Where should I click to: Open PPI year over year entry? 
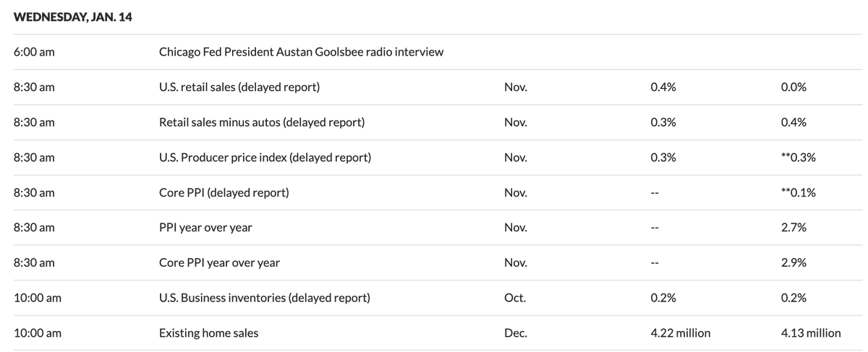(205, 228)
